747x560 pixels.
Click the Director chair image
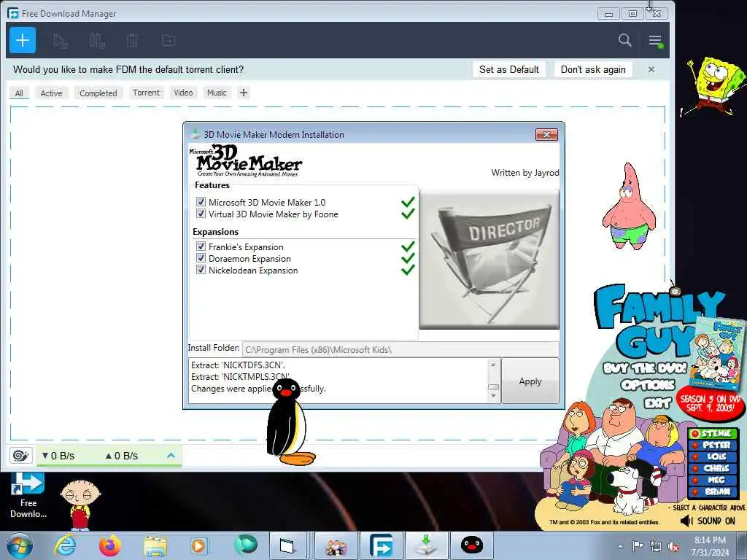tap(489, 260)
